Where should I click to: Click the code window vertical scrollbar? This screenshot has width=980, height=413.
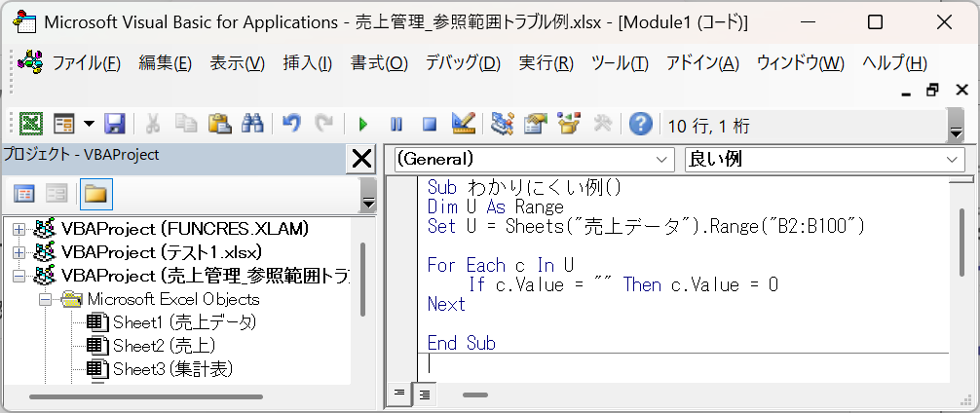coord(961,243)
